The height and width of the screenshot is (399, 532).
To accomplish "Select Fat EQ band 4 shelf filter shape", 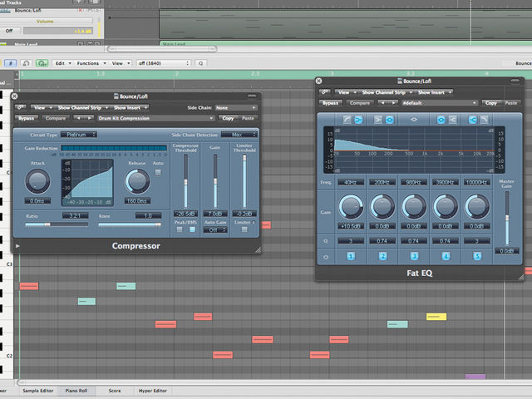I will pos(452,120).
